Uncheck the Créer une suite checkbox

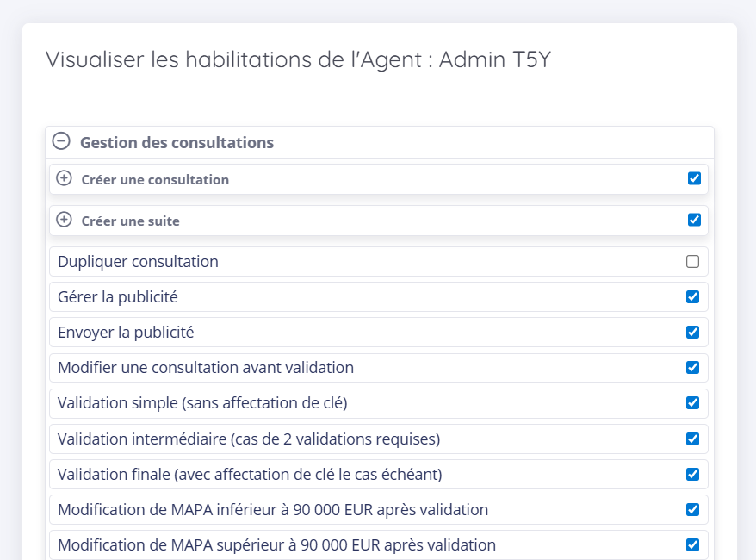(x=694, y=220)
